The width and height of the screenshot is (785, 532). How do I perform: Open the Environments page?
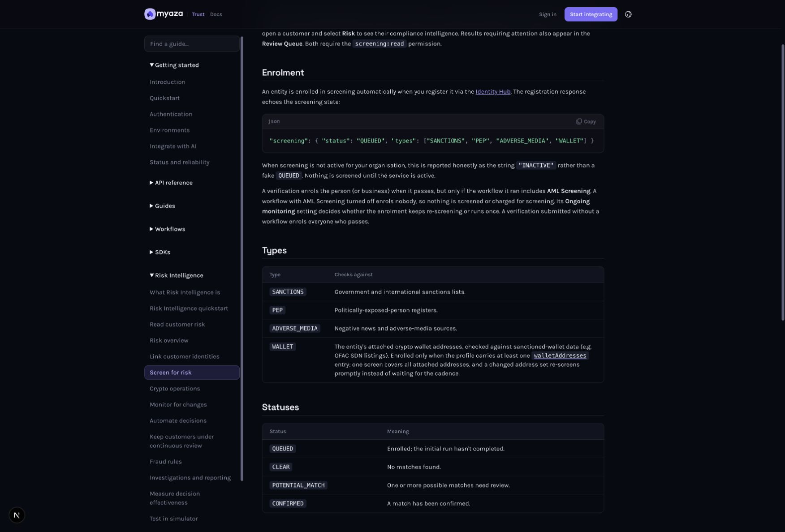tap(169, 130)
